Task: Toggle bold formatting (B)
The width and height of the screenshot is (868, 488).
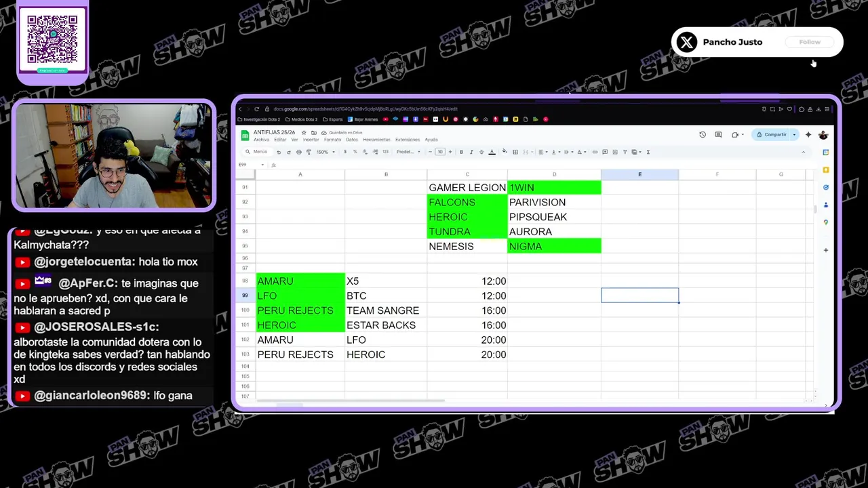Action: point(461,152)
